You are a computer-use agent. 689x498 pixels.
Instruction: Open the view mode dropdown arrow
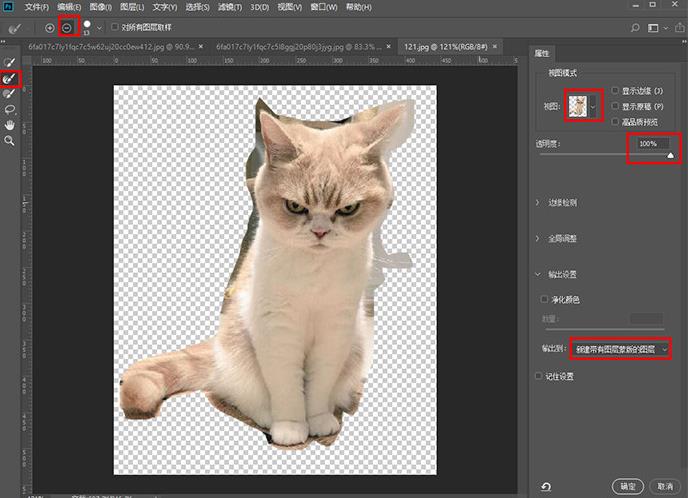coord(593,107)
